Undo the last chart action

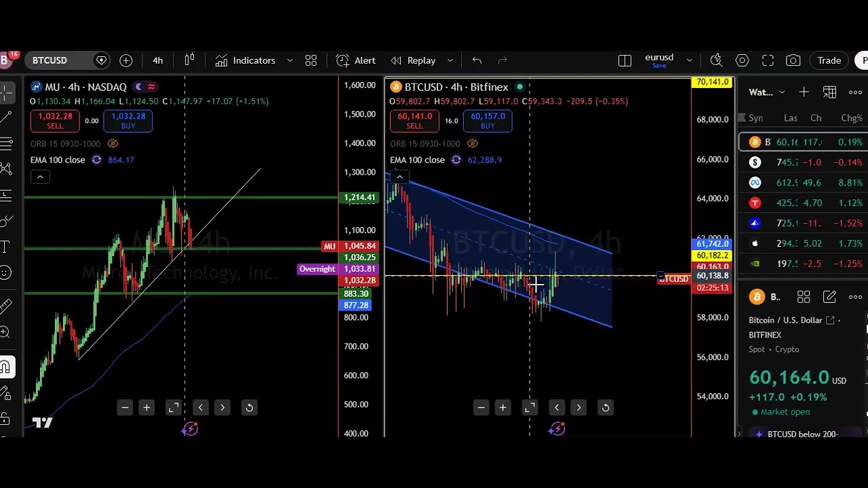[x=477, y=60]
